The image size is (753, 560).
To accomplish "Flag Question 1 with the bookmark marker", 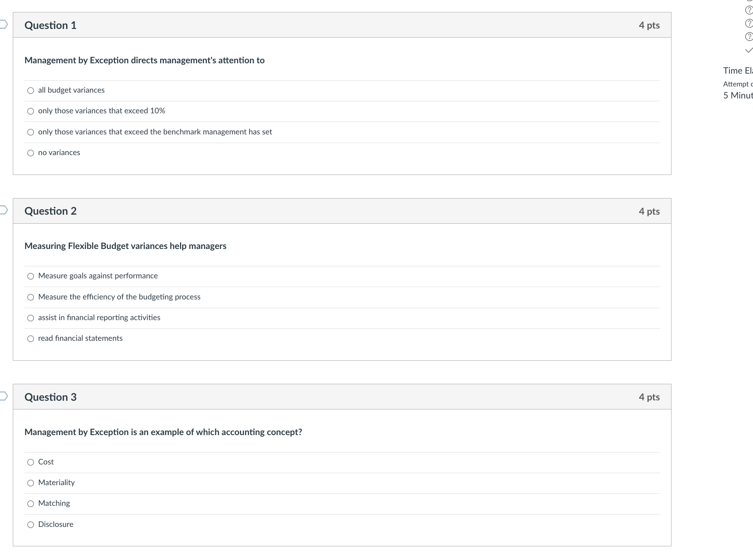I will 3,25.
